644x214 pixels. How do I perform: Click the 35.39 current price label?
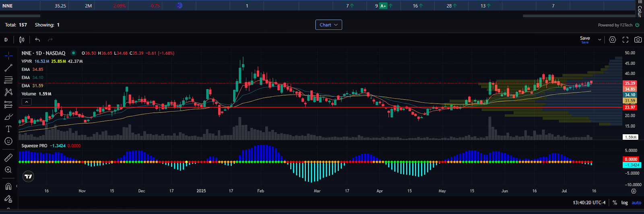[x=630, y=83]
